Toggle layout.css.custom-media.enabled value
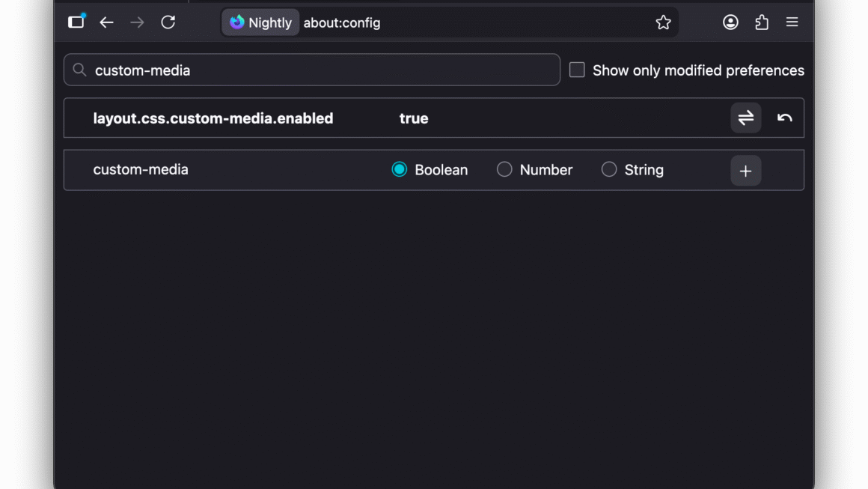 (745, 118)
